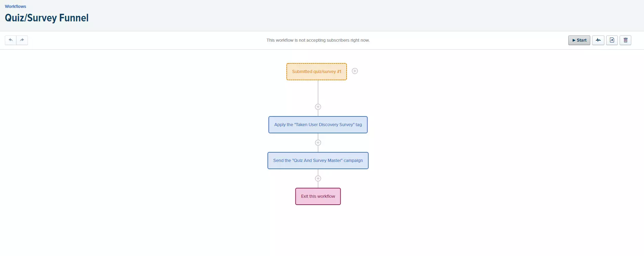Viewport: 644px width, 256px height.
Task: Click the export workflow icon
Action: point(612,40)
